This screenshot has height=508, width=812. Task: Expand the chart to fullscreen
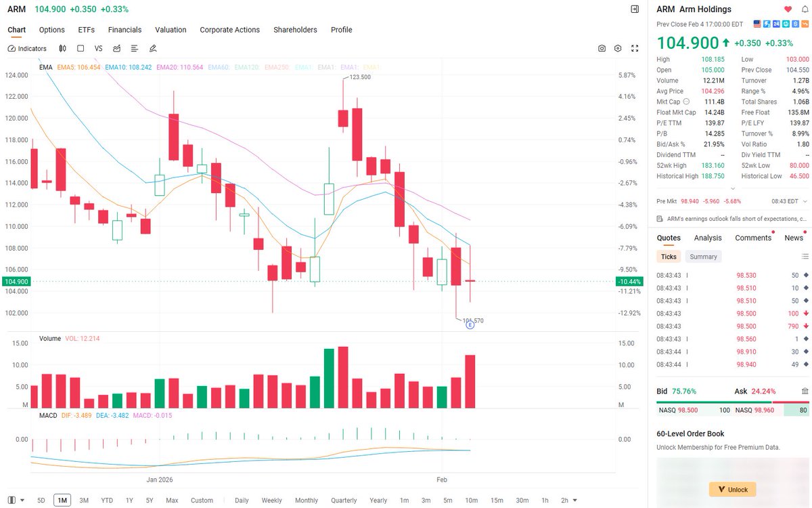635,49
